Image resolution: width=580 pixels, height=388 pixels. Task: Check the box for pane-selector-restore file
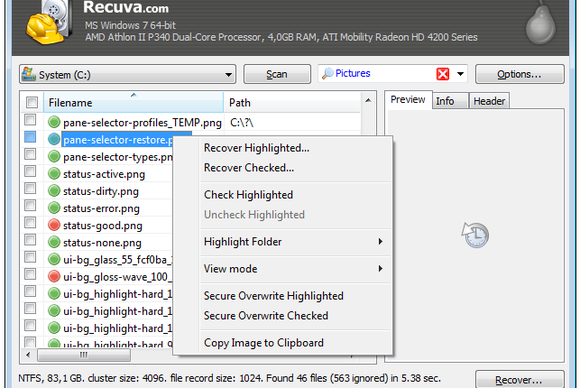[x=30, y=137]
